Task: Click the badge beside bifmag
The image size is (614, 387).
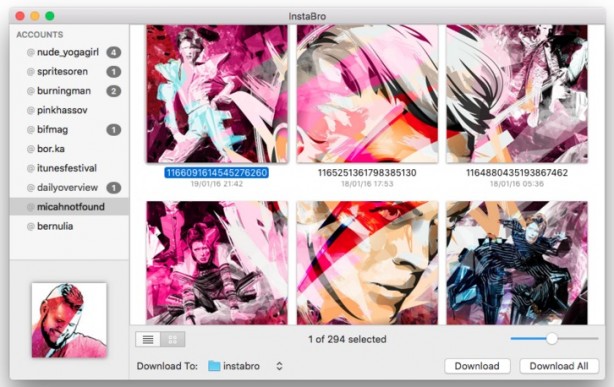Action: tap(114, 130)
